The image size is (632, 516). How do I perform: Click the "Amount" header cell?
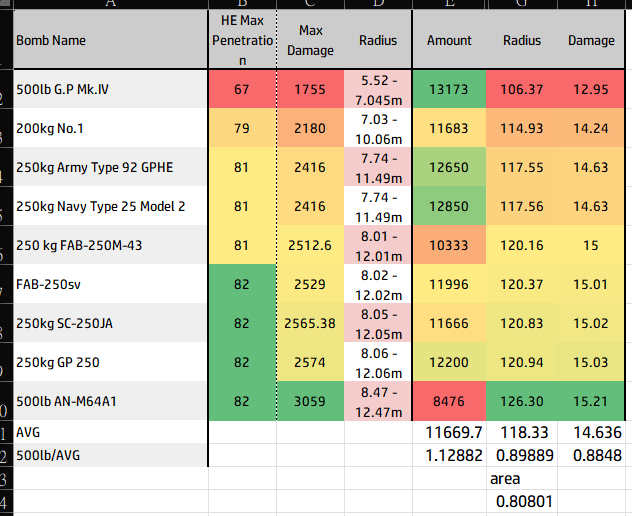coord(449,41)
